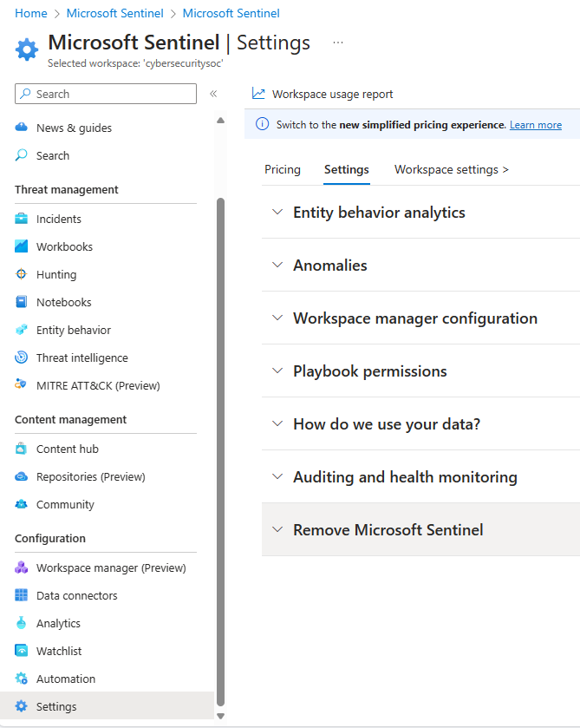Expand the Playbook permissions section
The height and width of the screenshot is (728, 580).
369,371
